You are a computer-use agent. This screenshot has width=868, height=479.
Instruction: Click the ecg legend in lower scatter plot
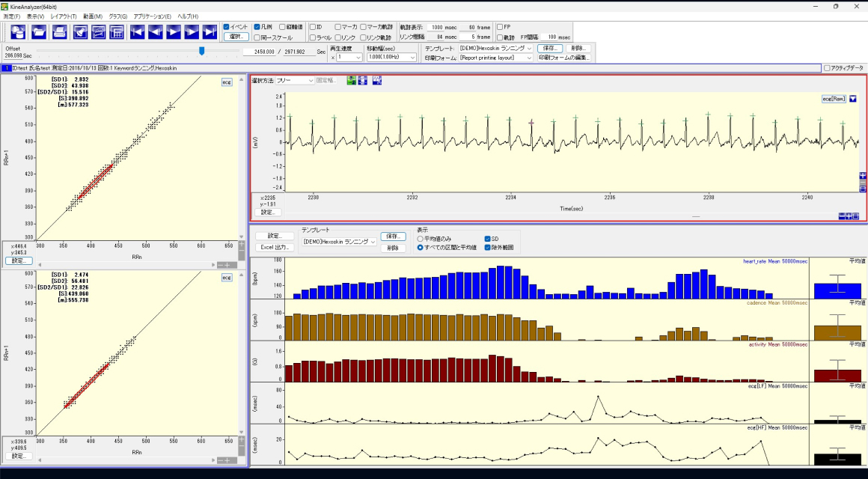(227, 278)
